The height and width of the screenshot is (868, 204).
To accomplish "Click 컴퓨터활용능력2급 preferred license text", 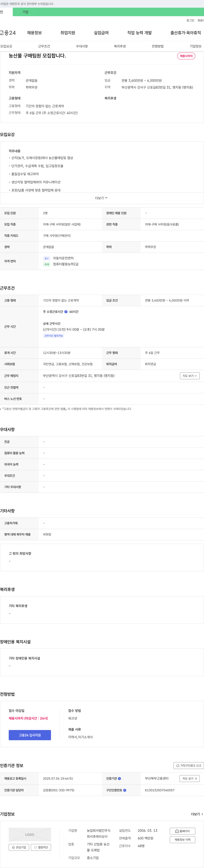I will [x=66, y=264].
